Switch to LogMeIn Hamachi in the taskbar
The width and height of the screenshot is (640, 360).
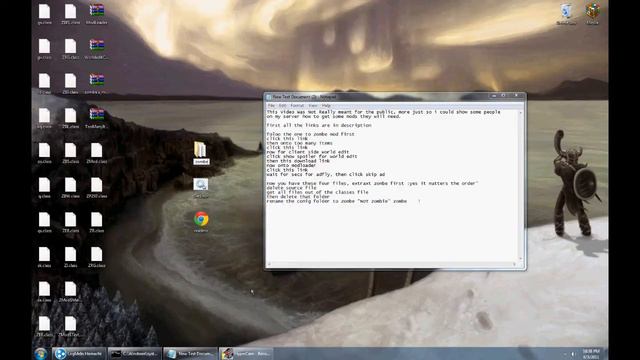tap(79, 353)
